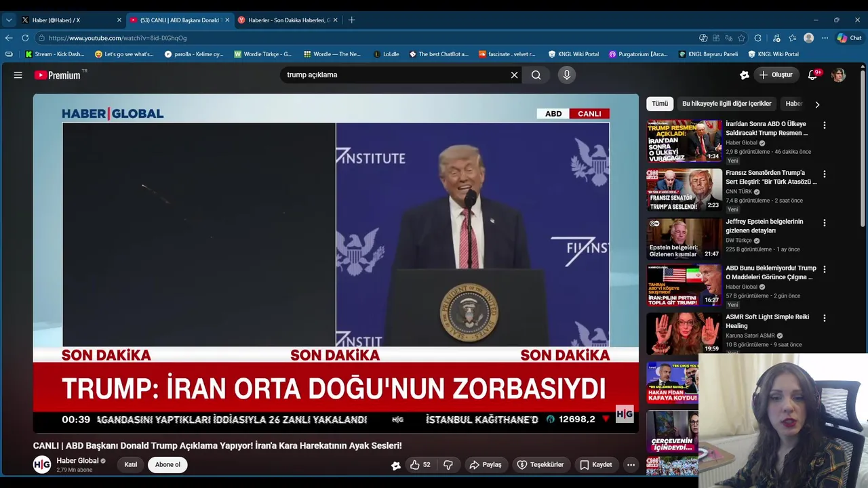Open YouTube account avatar menu

839,75
